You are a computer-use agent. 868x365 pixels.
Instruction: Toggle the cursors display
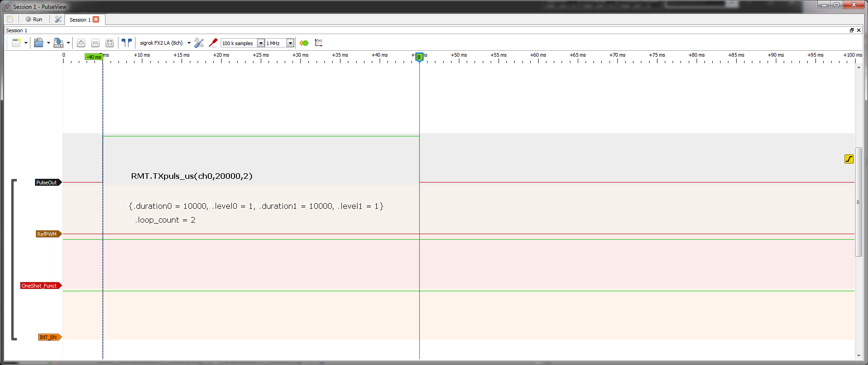tap(127, 43)
